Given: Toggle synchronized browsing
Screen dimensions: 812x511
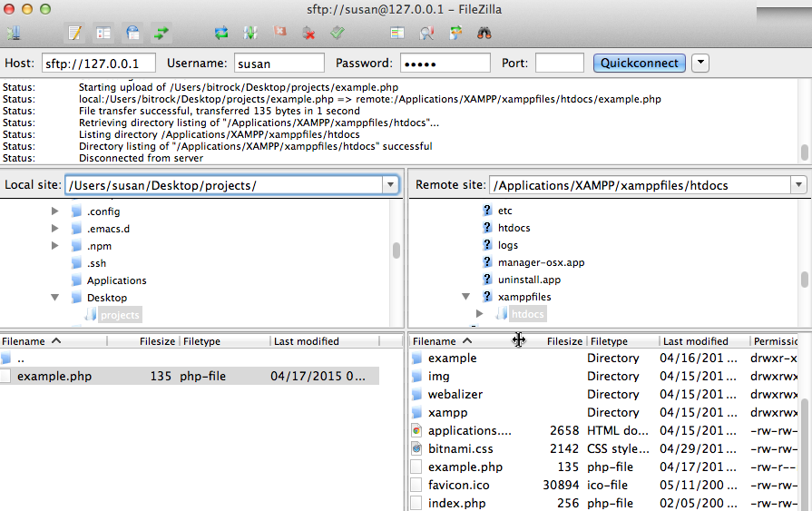Looking at the screenshot, I should pyautogui.click(x=455, y=34).
